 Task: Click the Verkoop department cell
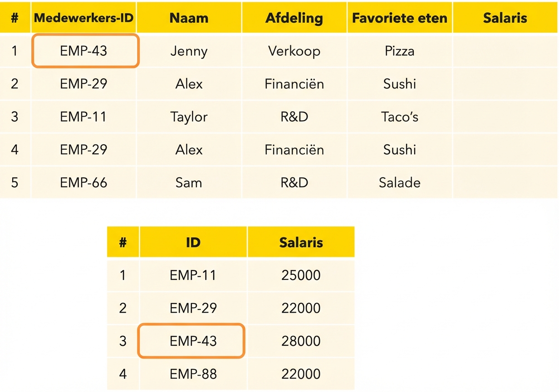294,51
